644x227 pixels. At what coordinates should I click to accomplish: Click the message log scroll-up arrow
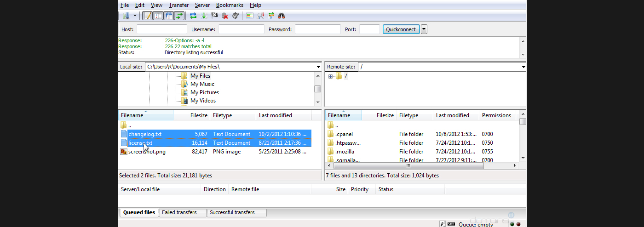coord(523,41)
